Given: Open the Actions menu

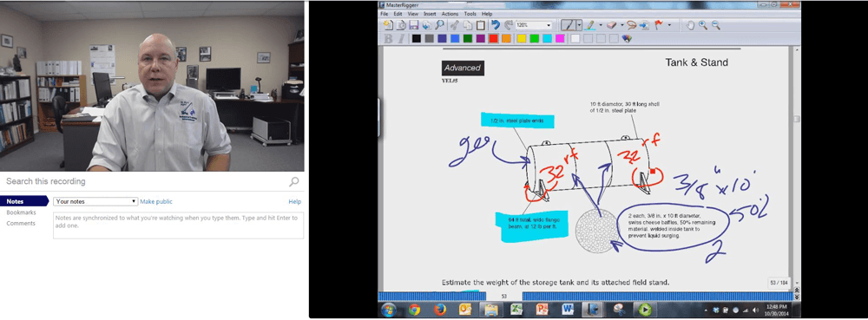Looking at the screenshot, I should coord(450,14).
